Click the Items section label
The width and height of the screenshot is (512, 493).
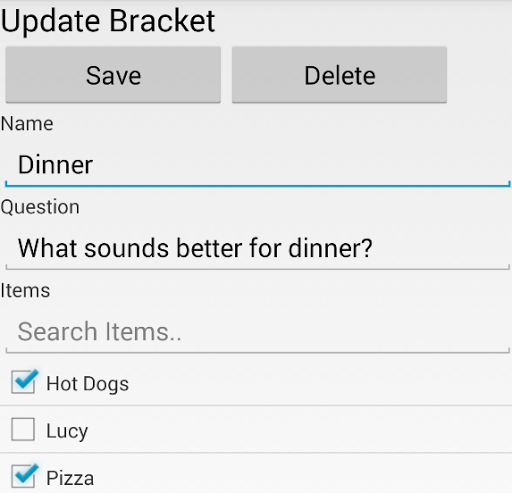[x=25, y=290]
